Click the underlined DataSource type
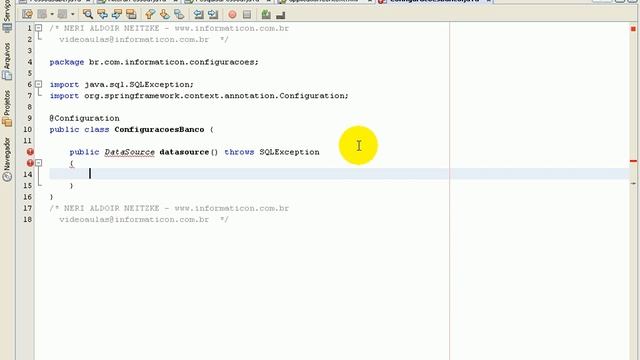The image size is (640, 360). pyautogui.click(x=129, y=152)
